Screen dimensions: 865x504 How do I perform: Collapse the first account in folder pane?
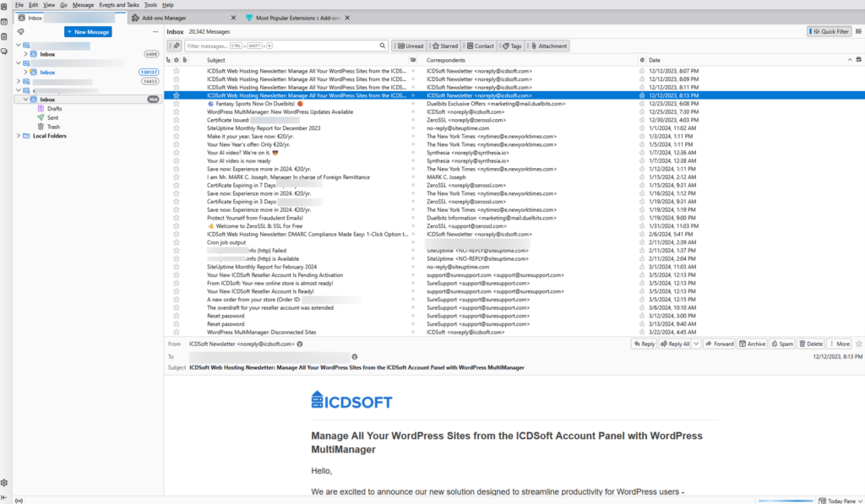coord(19,46)
